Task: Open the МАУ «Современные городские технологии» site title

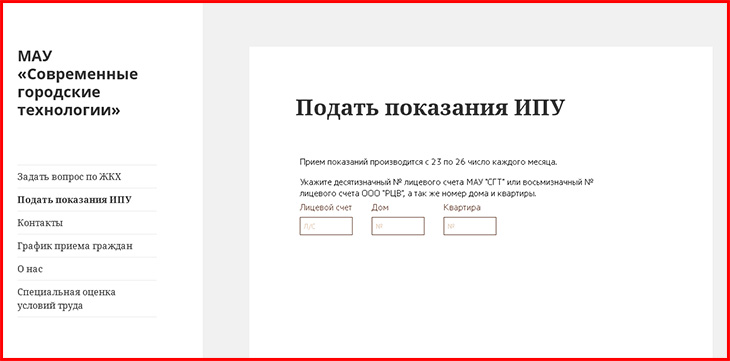Action: click(78, 83)
